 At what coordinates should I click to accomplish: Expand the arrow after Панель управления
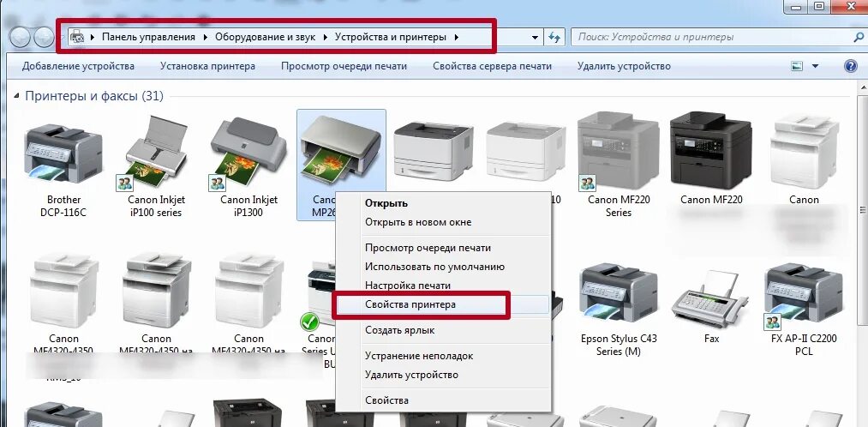point(206,37)
